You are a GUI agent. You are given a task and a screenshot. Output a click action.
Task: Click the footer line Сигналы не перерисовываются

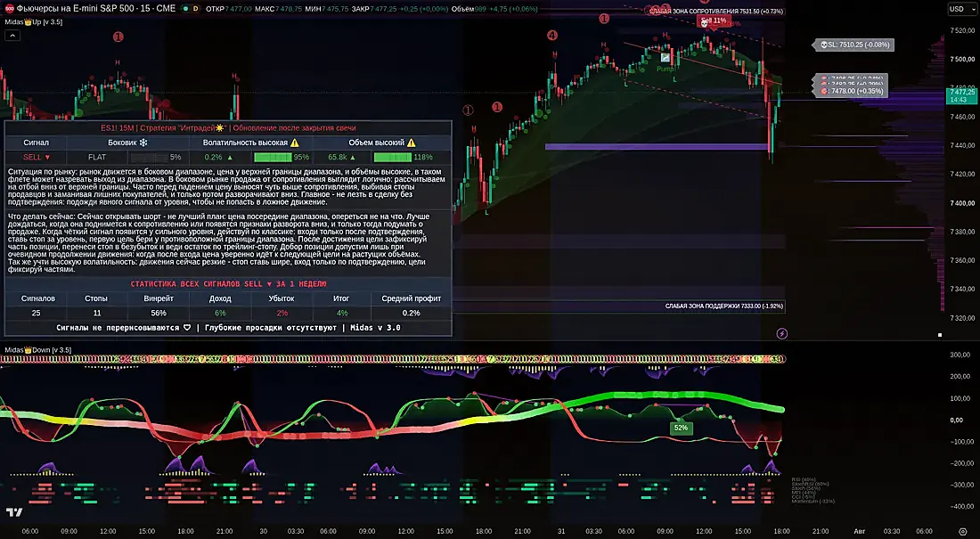tap(228, 328)
